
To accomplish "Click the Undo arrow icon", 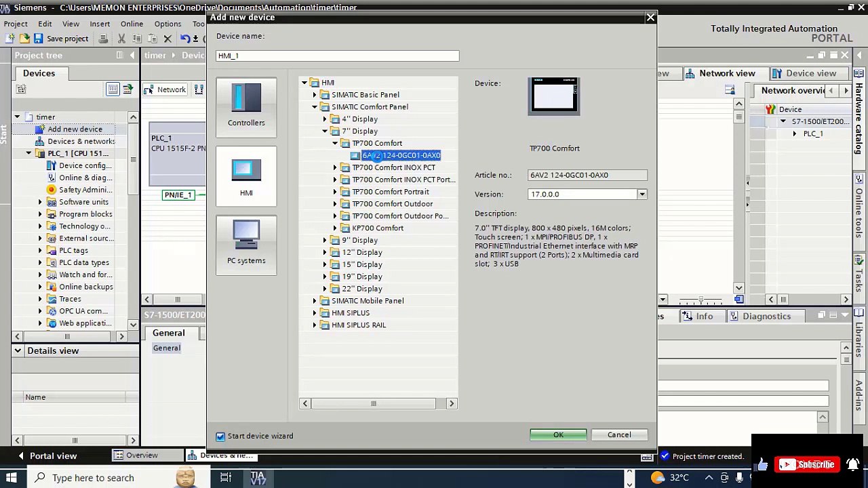I will coord(184,39).
